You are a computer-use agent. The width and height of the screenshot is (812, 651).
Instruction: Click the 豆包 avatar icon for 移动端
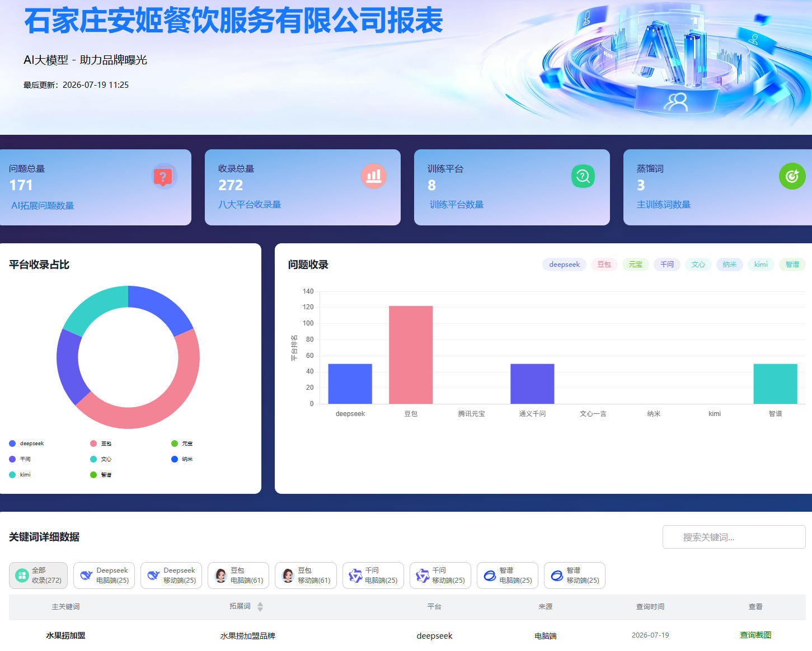[x=288, y=575]
